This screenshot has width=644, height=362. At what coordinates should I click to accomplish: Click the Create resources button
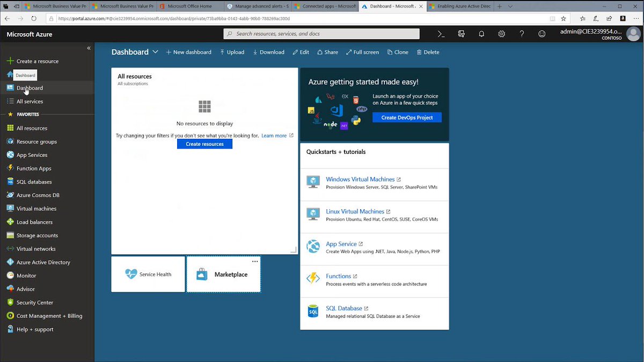pyautogui.click(x=204, y=144)
